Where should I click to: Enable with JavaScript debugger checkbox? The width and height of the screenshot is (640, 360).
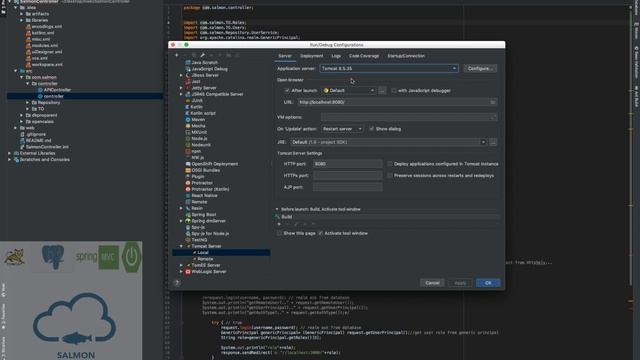(x=394, y=91)
